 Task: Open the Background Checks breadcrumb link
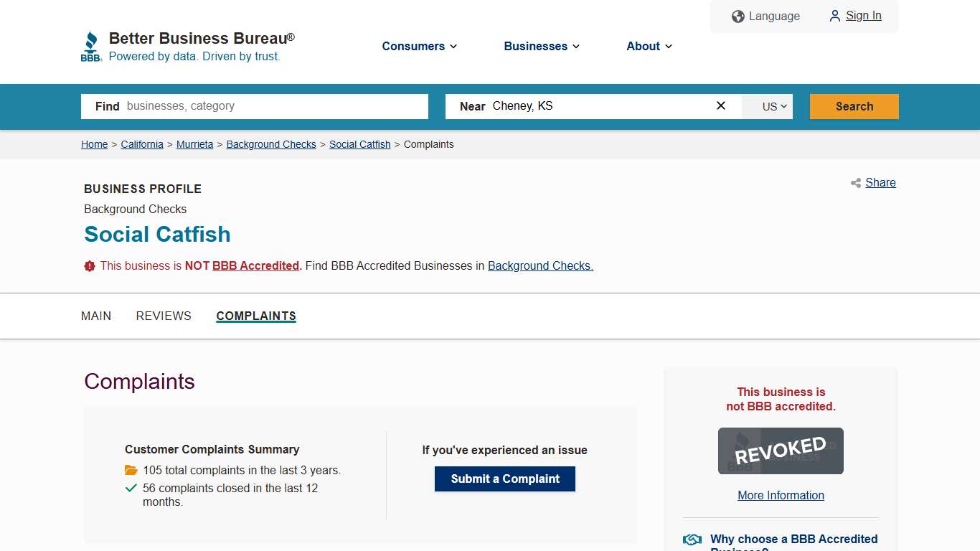[271, 144]
